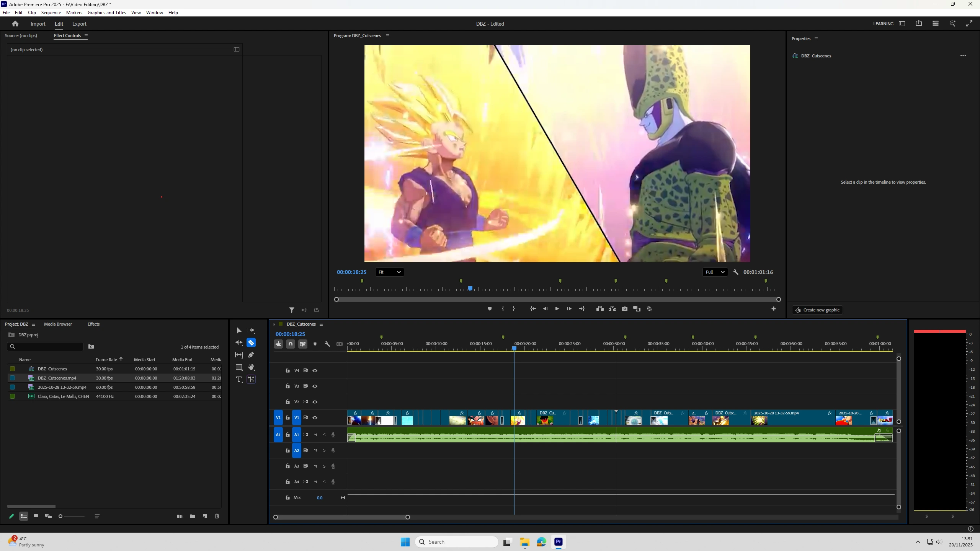The height and width of the screenshot is (551, 980).
Task: Select the Hand tool
Action: 251,367
